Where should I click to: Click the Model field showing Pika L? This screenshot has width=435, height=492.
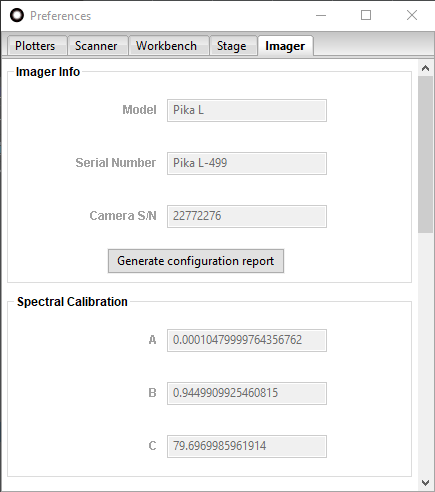tap(247, 110)
